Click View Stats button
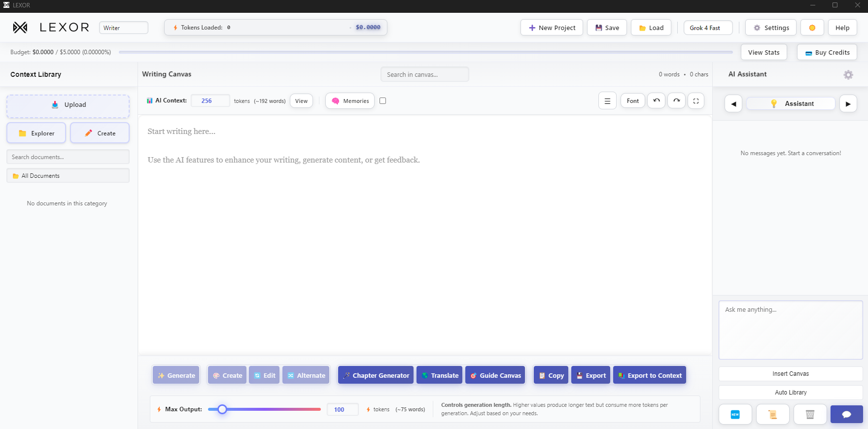868x429 pixels. click(764, 52)
